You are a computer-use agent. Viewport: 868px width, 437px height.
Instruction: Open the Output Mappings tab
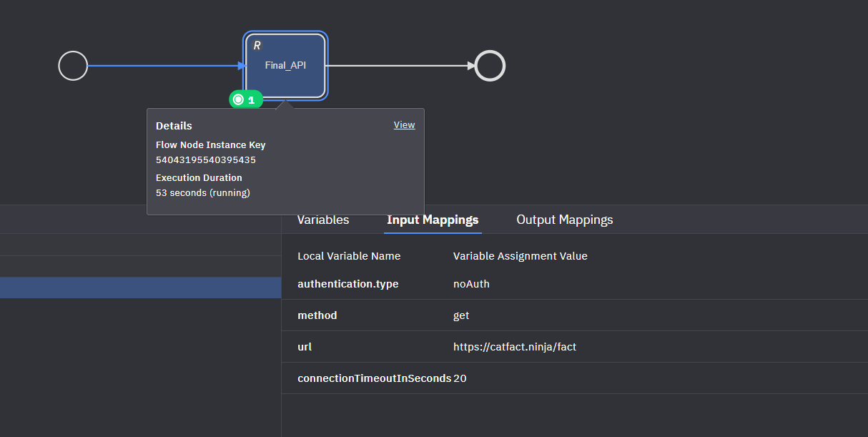pyautogui.click(x=565, y=220)
